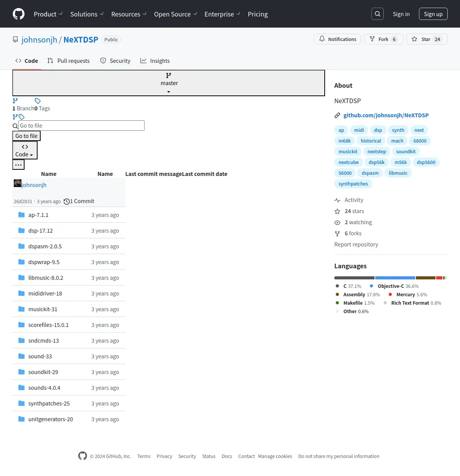Click the folder icon for dsp-17.12
The width and height of the screenshot is (460, 476).
[21, 230]
